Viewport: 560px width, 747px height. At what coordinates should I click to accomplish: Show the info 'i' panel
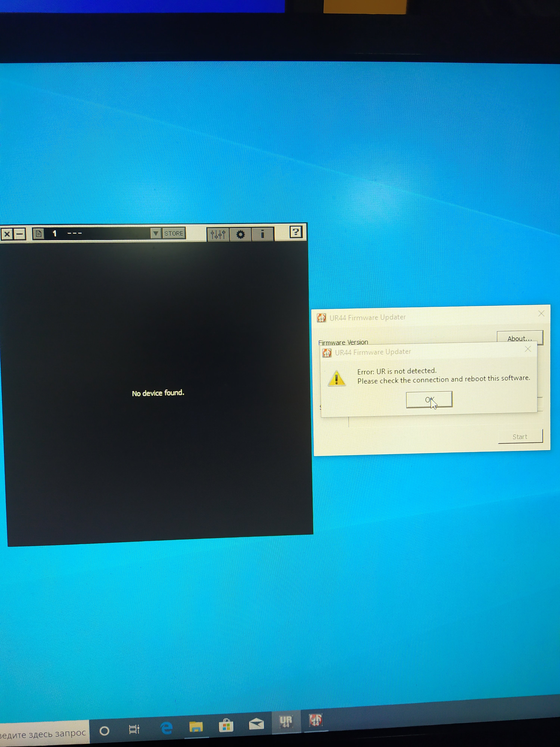pos(262,234)
